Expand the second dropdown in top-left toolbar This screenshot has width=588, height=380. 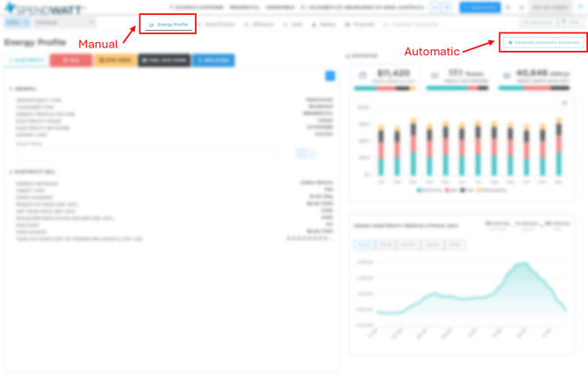click(x=66, y=23)
